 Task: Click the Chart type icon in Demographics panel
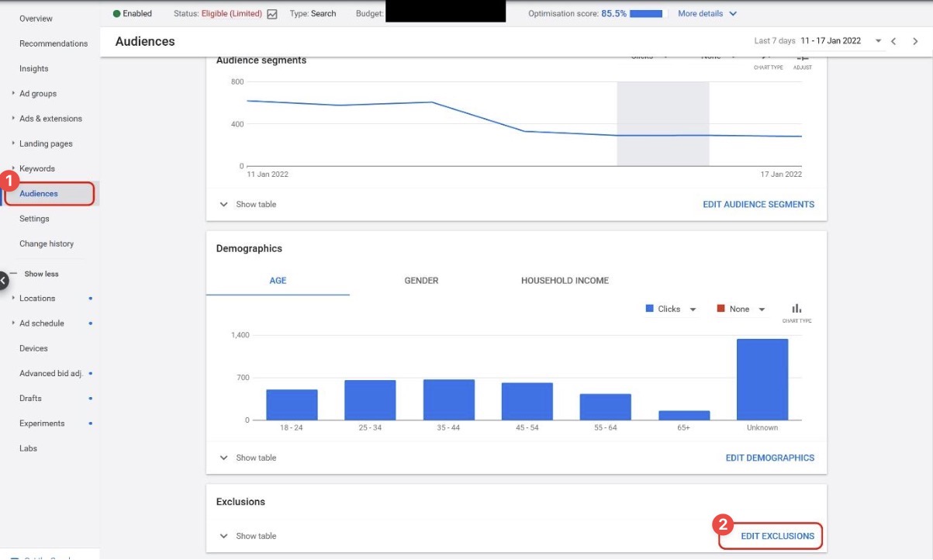click(797, 308)
